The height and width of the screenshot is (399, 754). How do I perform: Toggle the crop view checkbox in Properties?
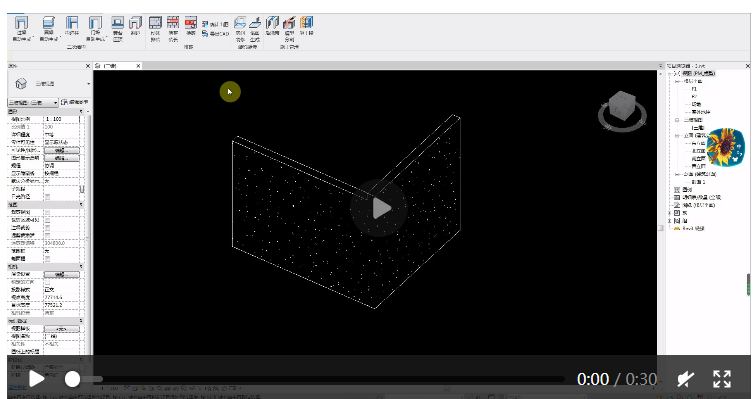coord(48,212)
